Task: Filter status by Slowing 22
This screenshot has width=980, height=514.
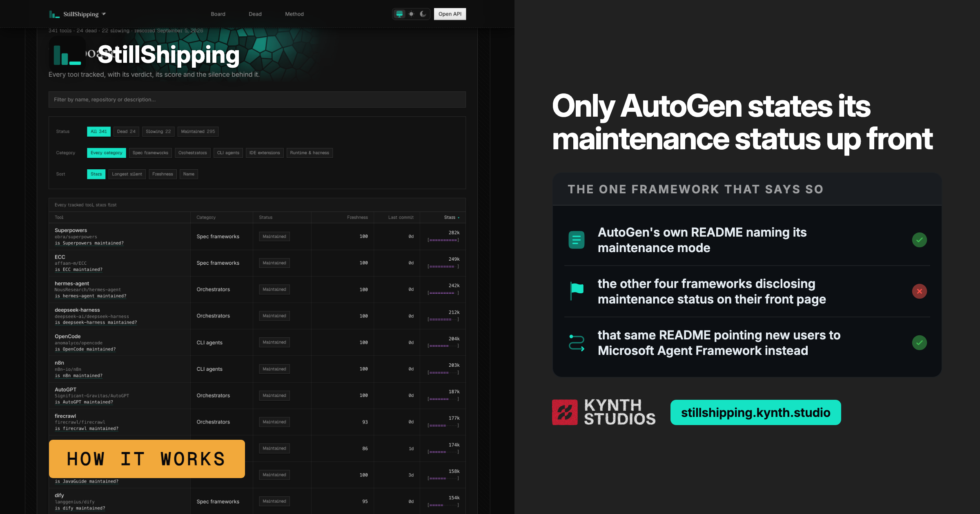Action: point(158,131)
